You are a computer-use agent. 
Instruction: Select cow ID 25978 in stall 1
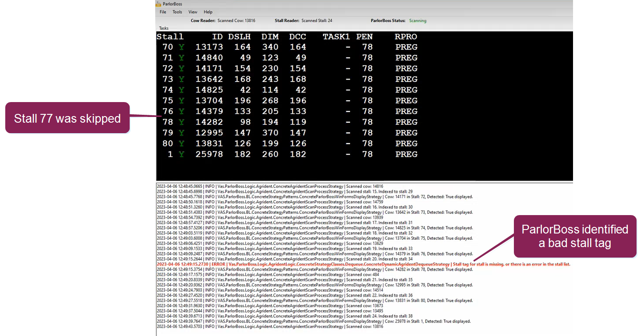(209, 154)
